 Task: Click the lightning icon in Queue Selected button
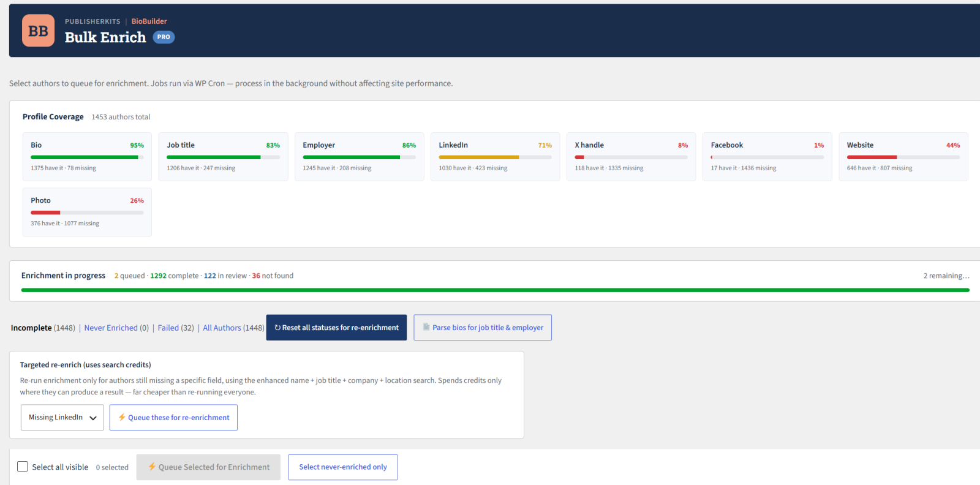click(152, 467)
